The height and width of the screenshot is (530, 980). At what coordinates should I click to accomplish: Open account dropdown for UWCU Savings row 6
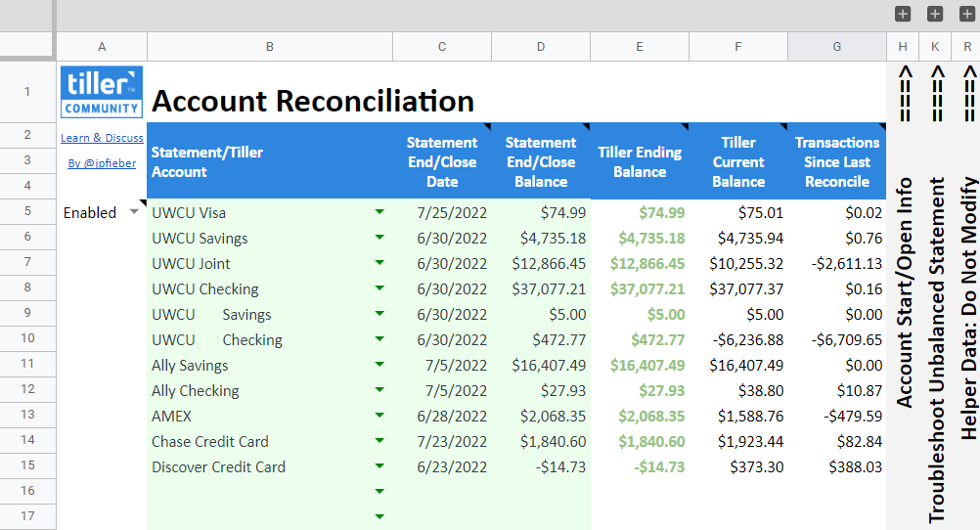[379, 238]
